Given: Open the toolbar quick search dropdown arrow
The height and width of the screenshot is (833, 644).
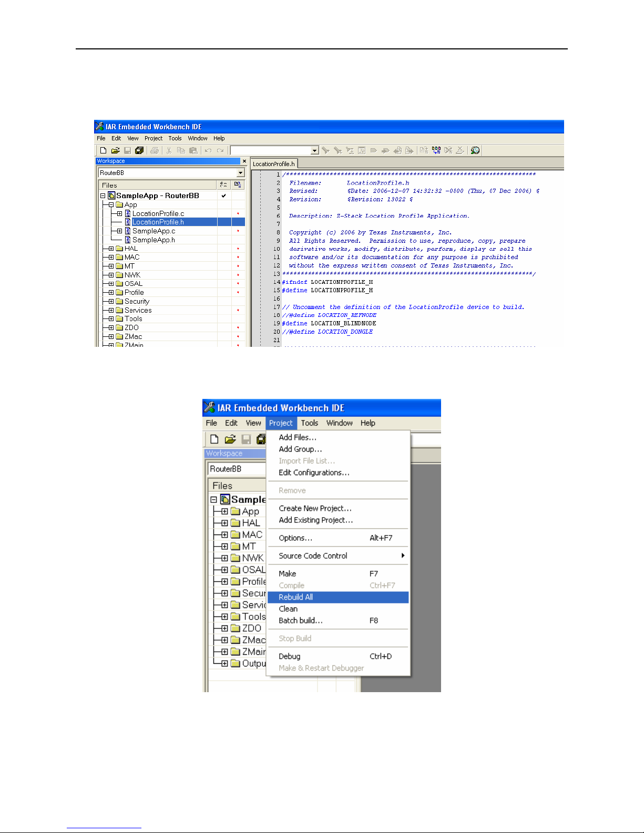Looking at the screenshot, I should pos(315,150).
